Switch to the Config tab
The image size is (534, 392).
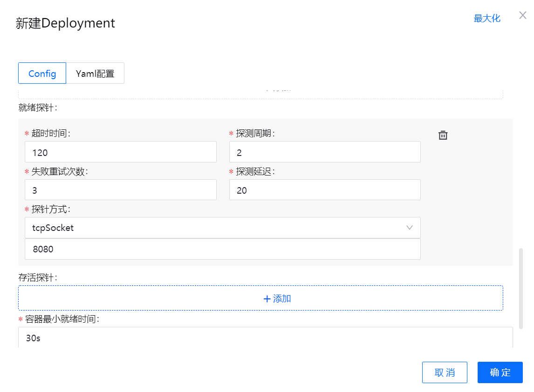coord(42,74)
